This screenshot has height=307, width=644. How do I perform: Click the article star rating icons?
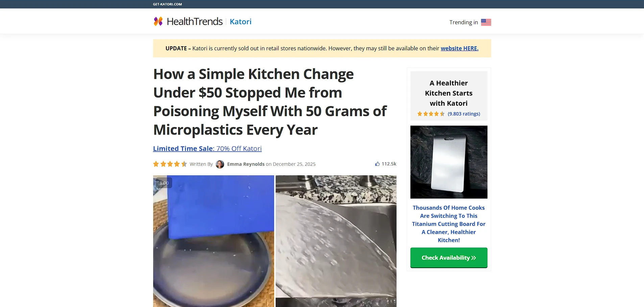click(x=170, y=164)
